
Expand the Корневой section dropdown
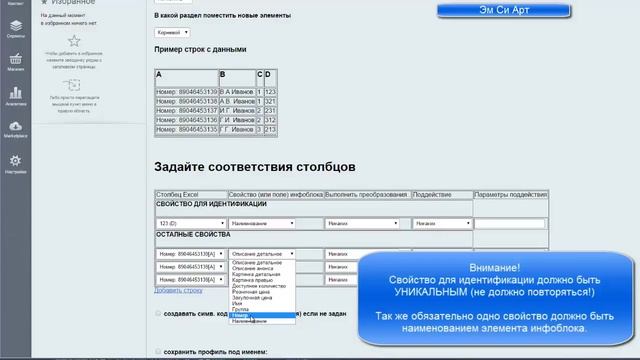[x=172, y=32]
